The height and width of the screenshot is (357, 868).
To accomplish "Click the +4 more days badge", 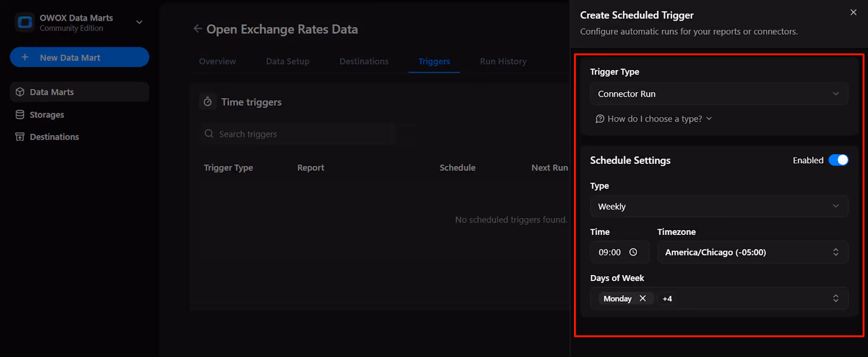I will point(667,299).
